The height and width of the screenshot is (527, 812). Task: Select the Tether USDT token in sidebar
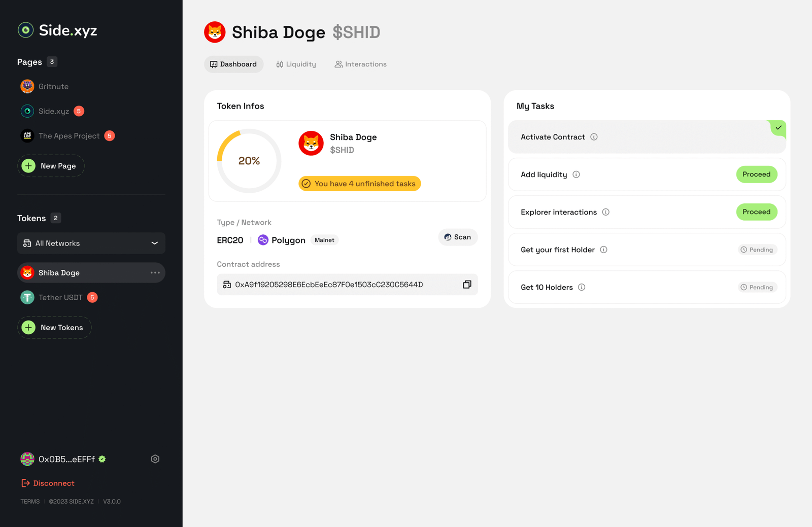pos(66,297)
